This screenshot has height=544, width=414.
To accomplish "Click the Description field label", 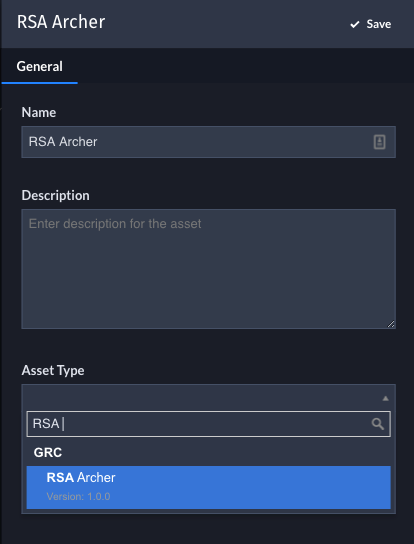I will click(56, 195).
